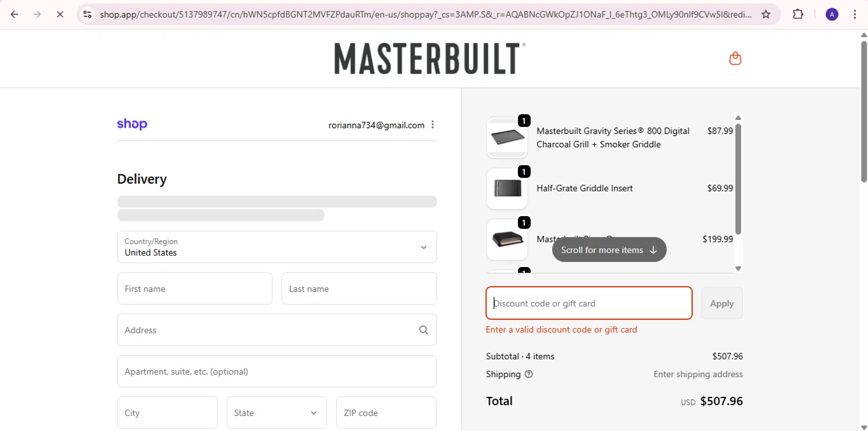868x431 pixels.
Task: Focus the Address input field
Action: pos(277,330)
